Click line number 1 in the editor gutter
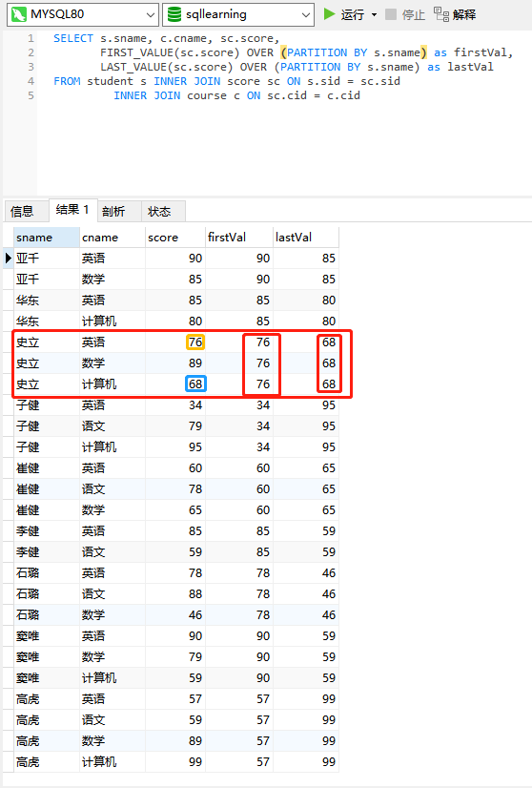 31,38
